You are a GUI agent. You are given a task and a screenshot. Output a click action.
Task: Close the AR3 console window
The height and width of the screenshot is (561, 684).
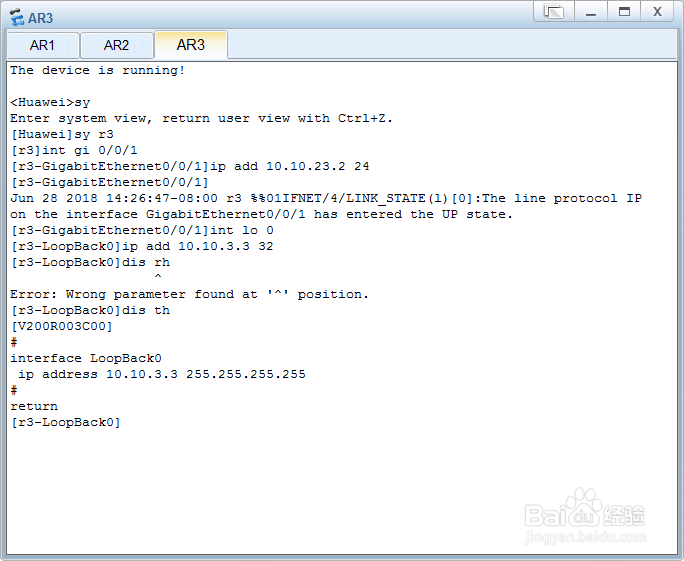click(657, 11)
